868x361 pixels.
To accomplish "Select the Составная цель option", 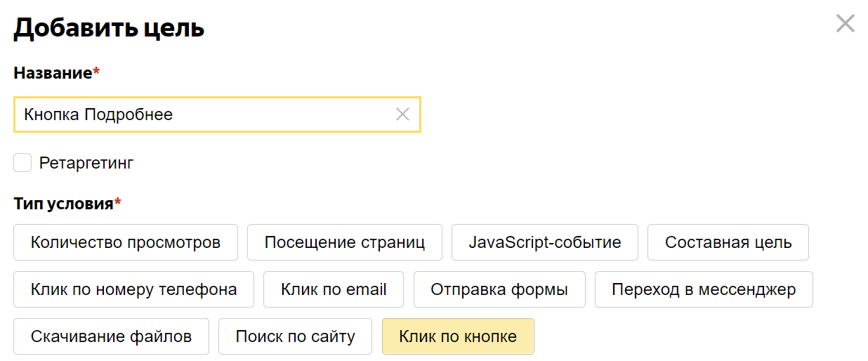I will click(728, 242).
